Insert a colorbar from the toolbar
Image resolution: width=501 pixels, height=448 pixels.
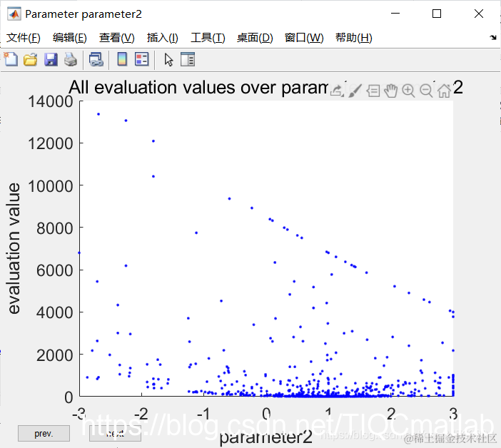122,59
